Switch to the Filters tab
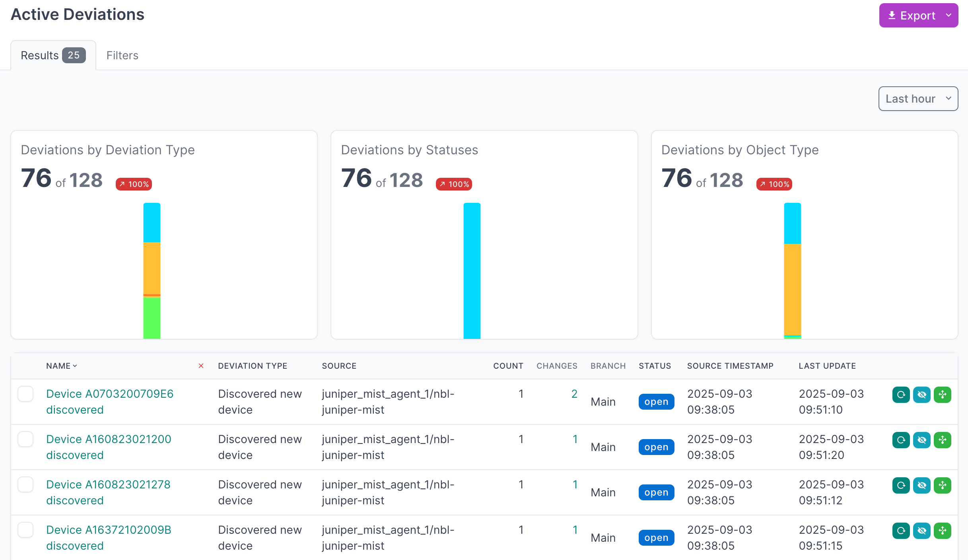Viewport: 968px width, 560px height. click(x=122, y=55)
